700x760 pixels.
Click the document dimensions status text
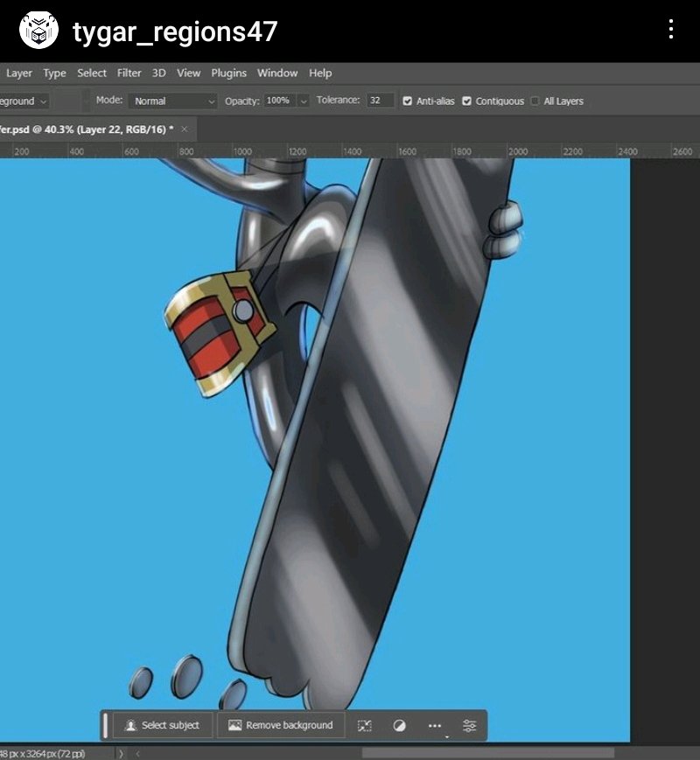43,754
